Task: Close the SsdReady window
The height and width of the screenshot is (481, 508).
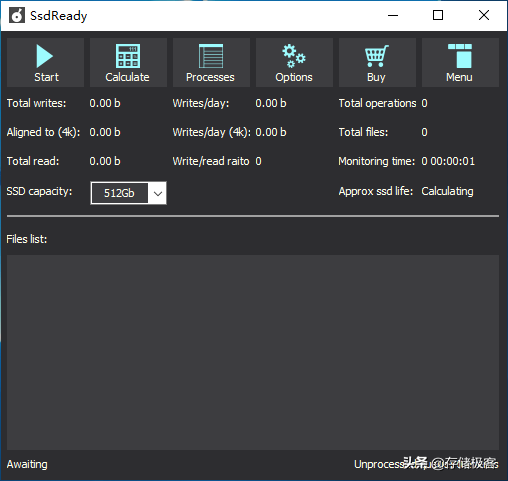Action: coord(484,15)
